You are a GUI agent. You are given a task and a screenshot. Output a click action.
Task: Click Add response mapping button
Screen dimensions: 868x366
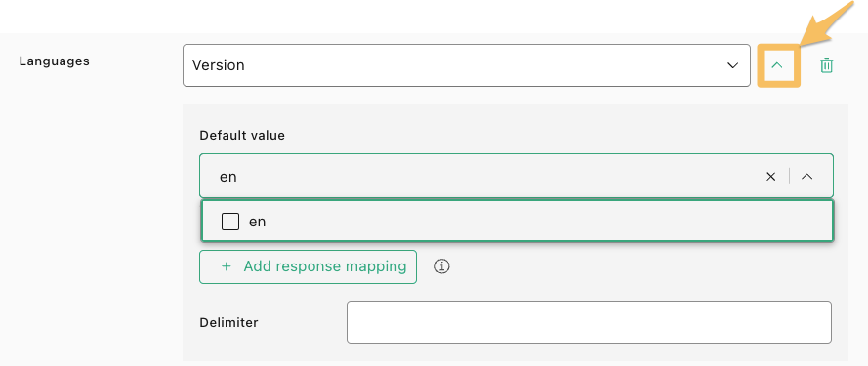pyautogui.click(x=308, y=266)
